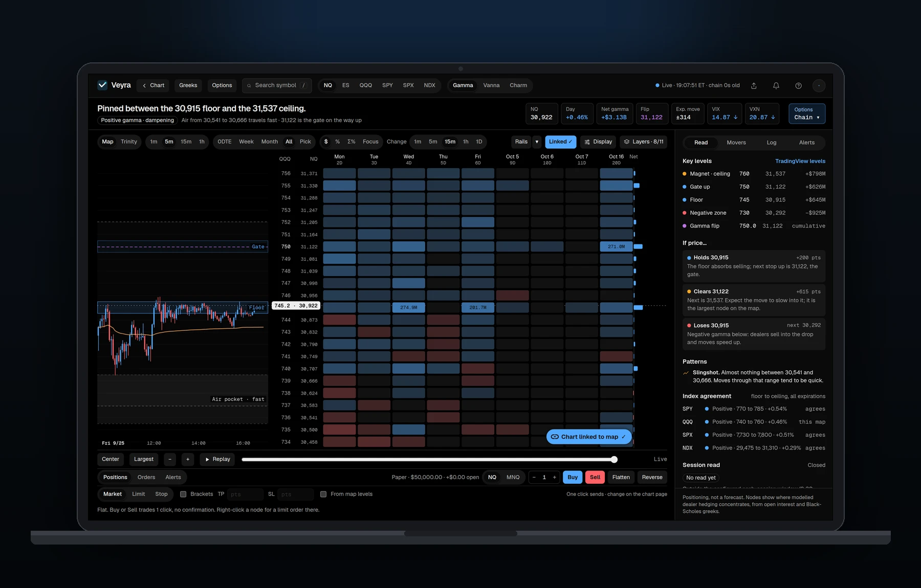Viewport: 921px width, 588px height.
Task: Click the Veyra logo icon
Action: [102, 85]
